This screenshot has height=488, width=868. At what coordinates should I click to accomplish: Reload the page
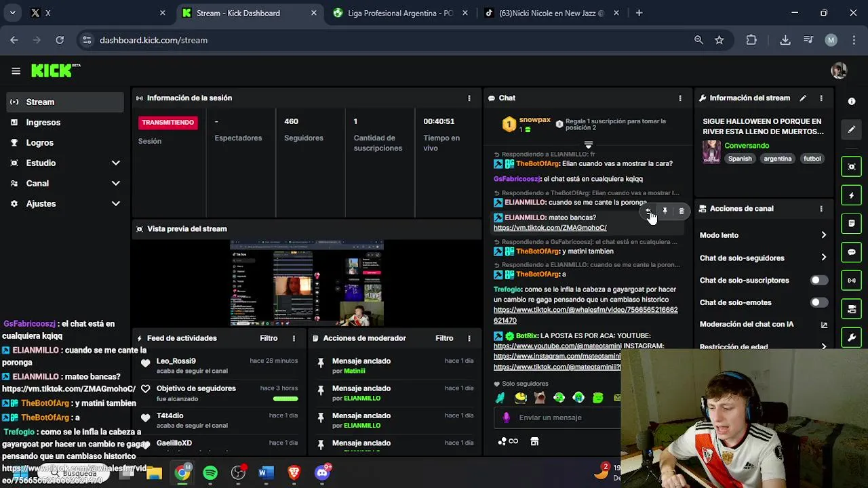click(60, 40)
